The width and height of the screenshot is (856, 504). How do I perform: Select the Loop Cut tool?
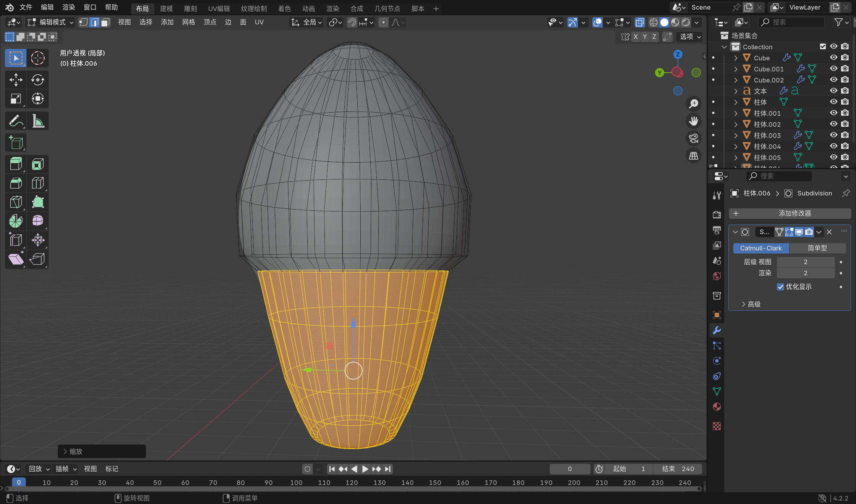(x=37, y=183)
